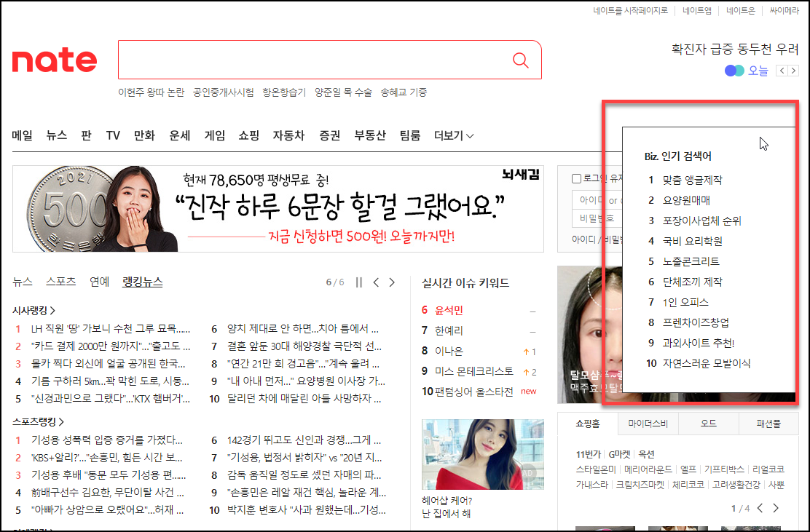Show next headline next to 오늘
The image size is (810, 532).
[793, 71]
